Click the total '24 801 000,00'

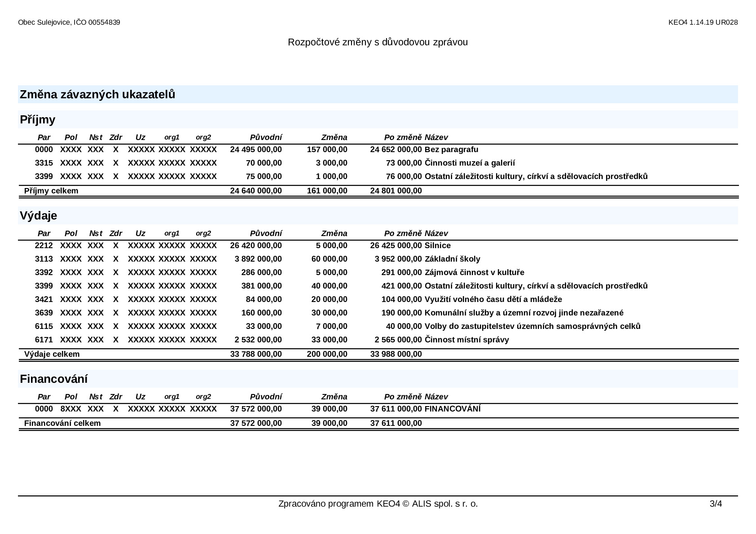tap(396, 191)
